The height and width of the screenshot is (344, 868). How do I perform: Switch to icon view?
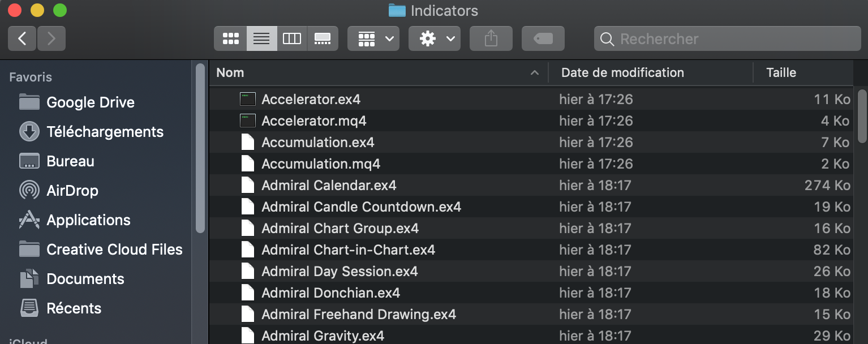click(x=230, y=38)
